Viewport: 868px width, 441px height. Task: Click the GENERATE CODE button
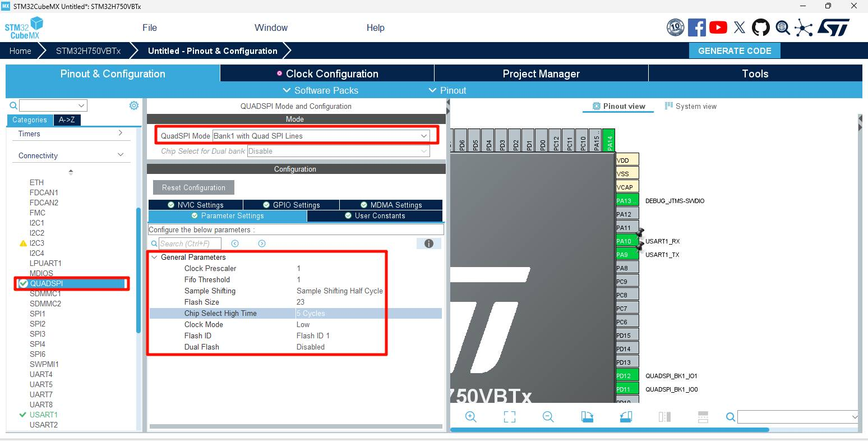[735, 50]
